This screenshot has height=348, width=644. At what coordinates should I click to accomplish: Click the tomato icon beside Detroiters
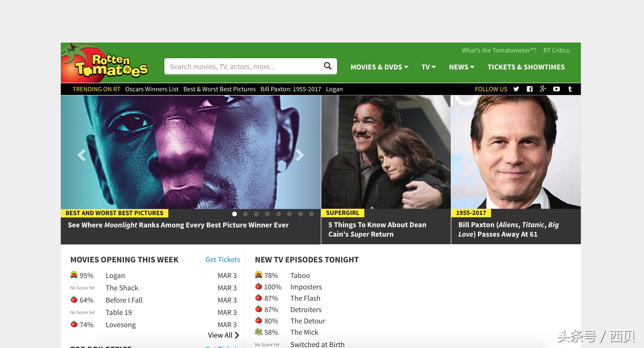click(259, 309)
